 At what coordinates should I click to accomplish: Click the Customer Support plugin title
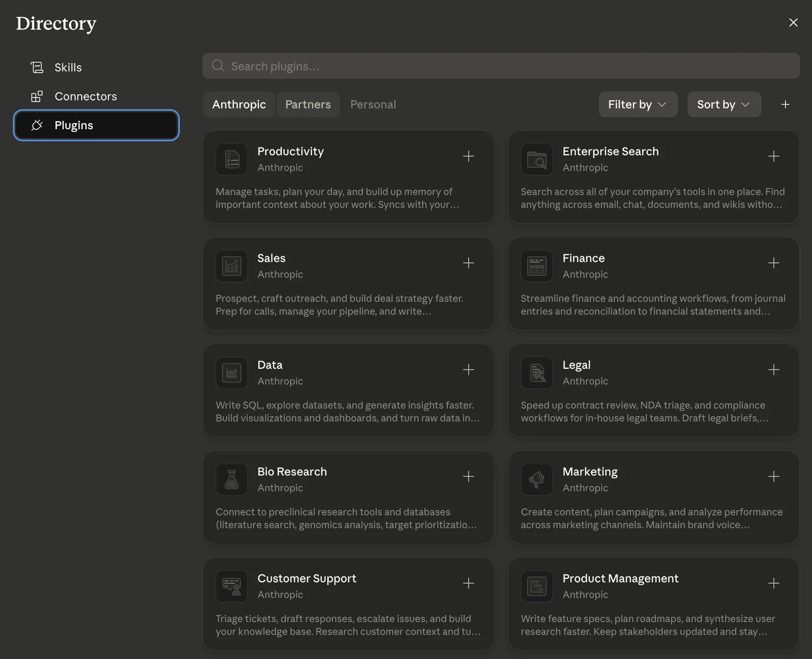click(x=307, y=579)
